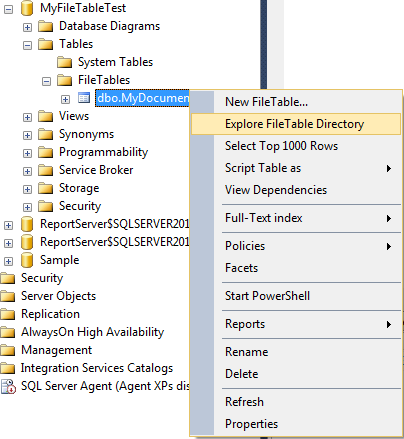
Task: Click the Views folder icon
Action: pyautogui.click(x=46, y=116)
